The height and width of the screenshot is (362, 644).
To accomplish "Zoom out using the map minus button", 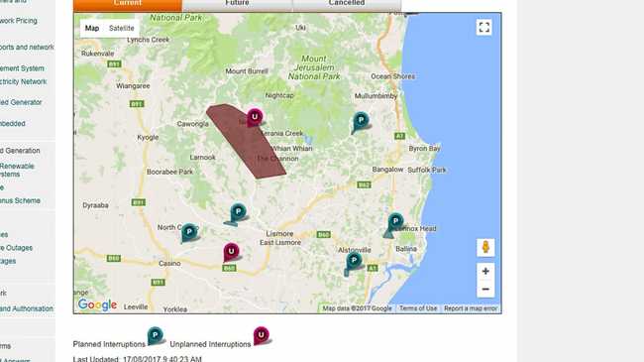I will (485, 290).
